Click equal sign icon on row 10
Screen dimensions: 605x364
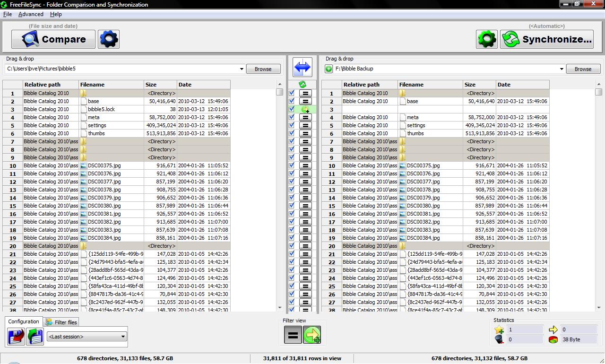point(305,165)
